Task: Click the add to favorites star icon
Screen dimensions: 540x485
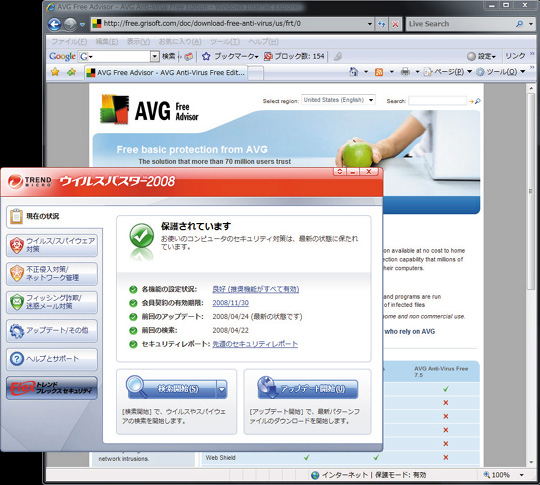Action: pyautogui.click(x=72, y=72)
